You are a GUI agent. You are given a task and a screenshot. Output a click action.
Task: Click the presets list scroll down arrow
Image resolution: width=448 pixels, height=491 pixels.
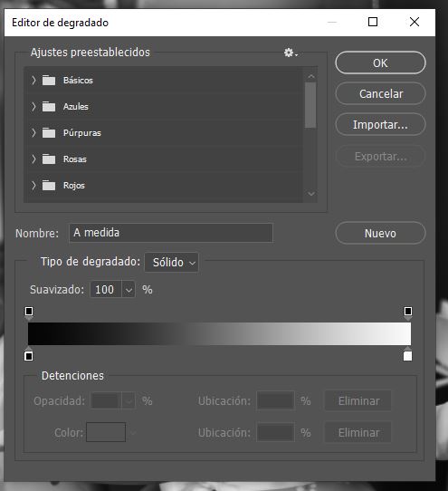(310, 194)
